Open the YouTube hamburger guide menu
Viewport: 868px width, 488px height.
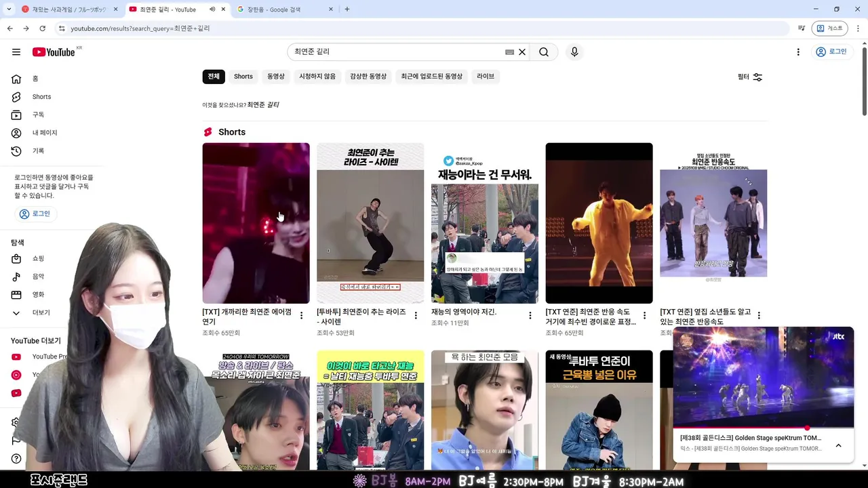tap(16, 52)
